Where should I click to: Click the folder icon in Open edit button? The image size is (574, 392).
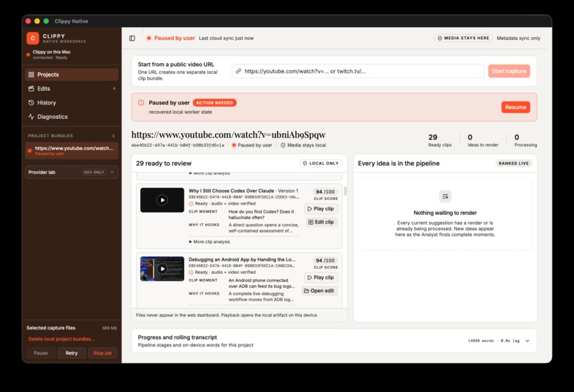pos(306,291)
